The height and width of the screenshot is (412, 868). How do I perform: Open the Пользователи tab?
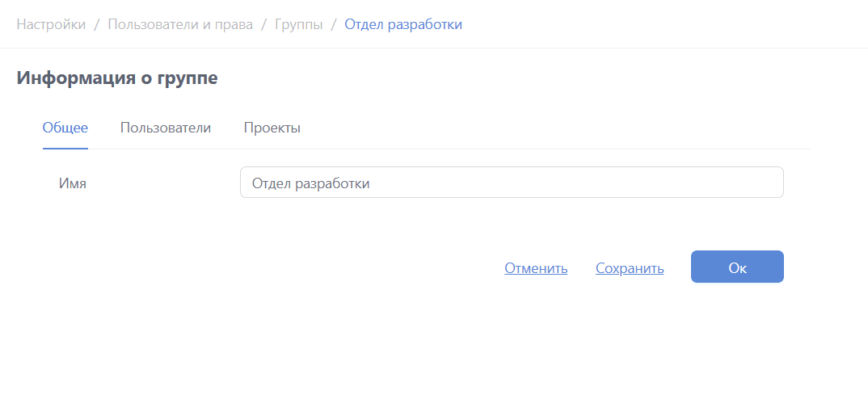[x=166, y=128]
